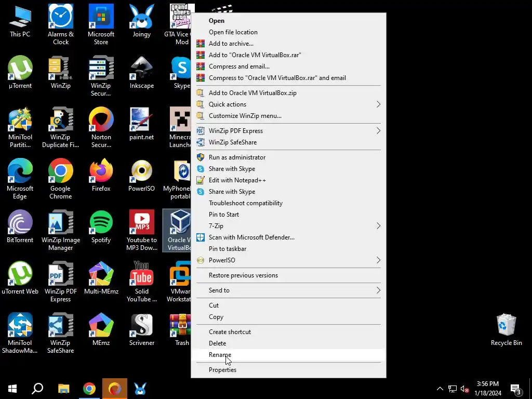Image resolution: width=532 pixels, height=399 pixels.
Task: Expand the PowerISO context submenu entry
Action: (288, 260)
